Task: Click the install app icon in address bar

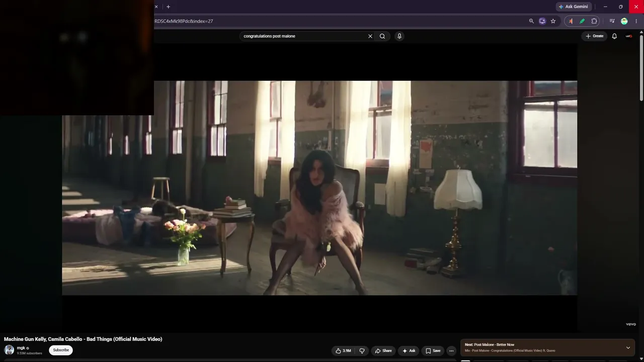Action: [542, 21]
